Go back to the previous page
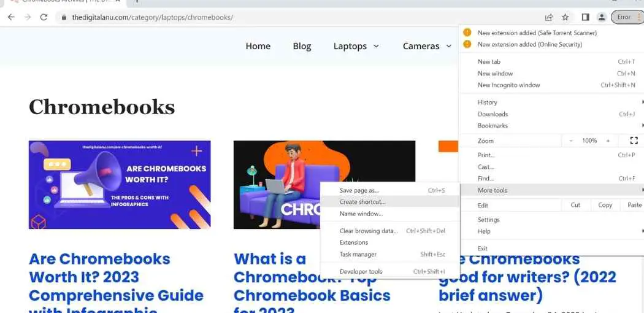644x313 pixels. coord(11,17)
